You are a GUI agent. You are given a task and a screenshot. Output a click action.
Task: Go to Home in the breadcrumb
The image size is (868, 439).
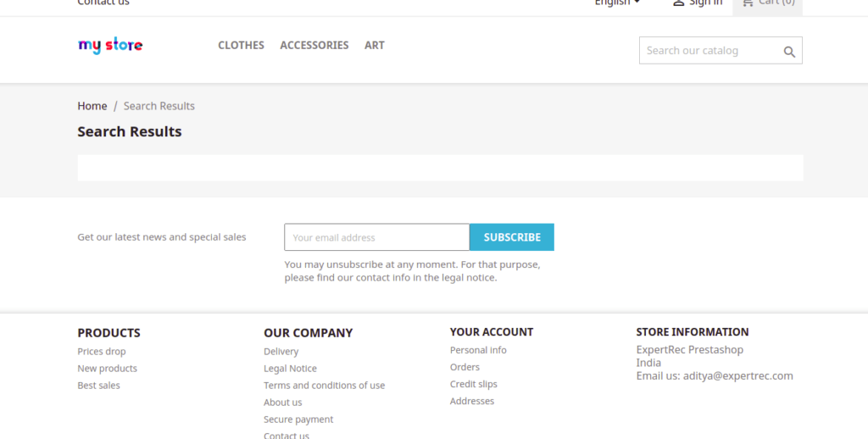point(92,106)
